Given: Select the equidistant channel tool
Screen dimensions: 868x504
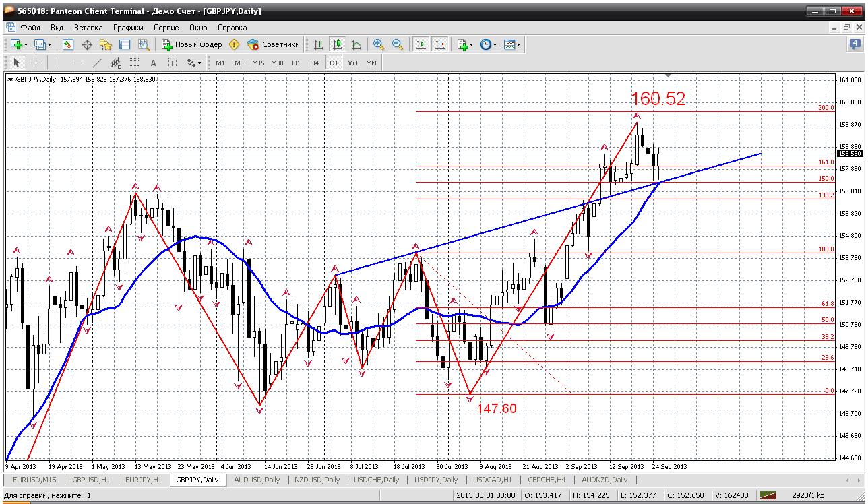Looking at the screenshot, I should coord(115,63).
